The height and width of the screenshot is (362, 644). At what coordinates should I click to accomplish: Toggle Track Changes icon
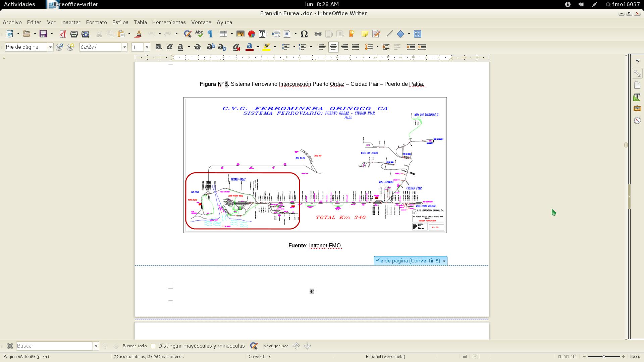point(376,34)
